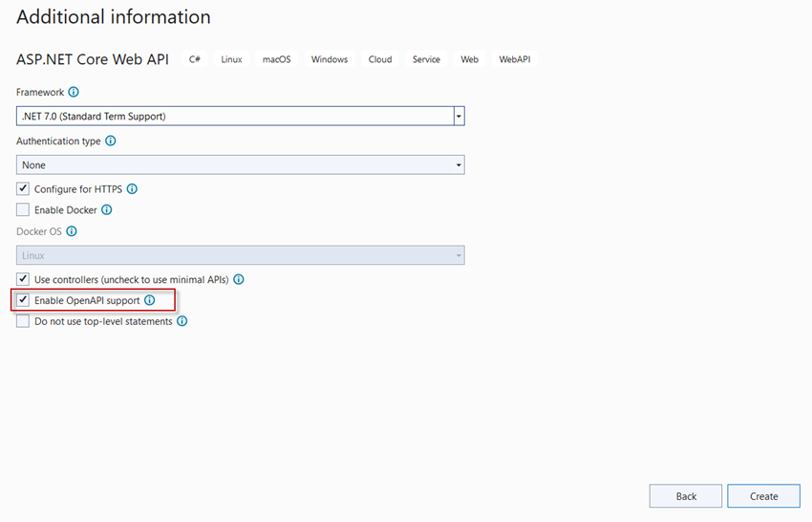Viewport: 812px width, 522px height.
Task: Click info icon beside Enable Docker
Action: (107, 209)
